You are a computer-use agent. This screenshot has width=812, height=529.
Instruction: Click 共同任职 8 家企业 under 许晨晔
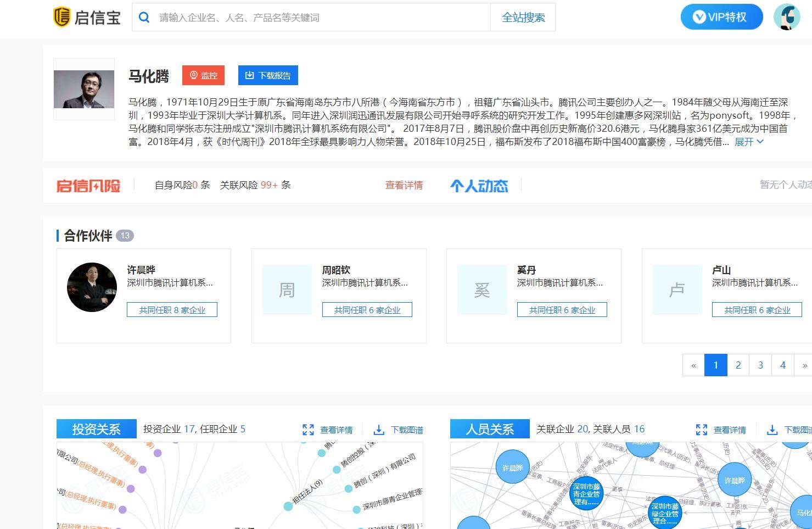pos(172,310)
